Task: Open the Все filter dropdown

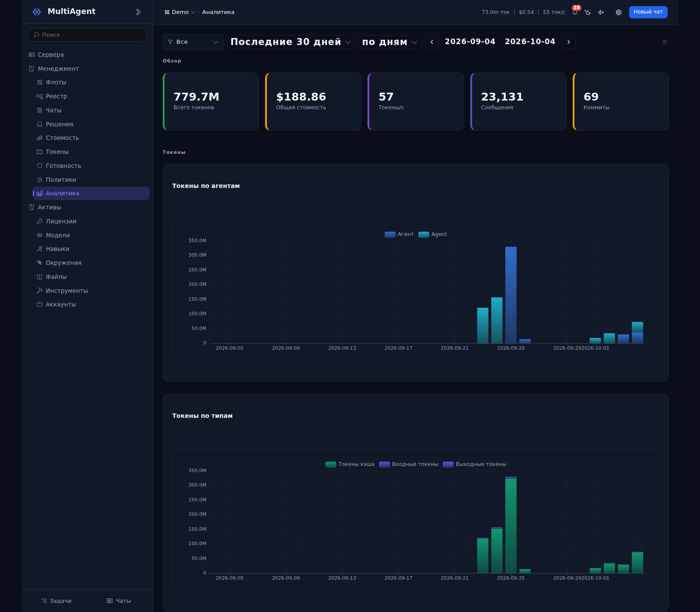Action: [193, 42]
